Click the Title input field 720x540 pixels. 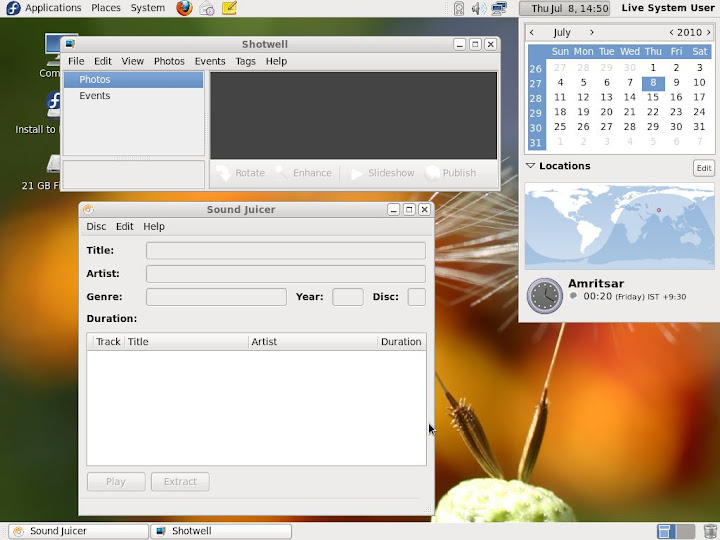click(286, 251)
